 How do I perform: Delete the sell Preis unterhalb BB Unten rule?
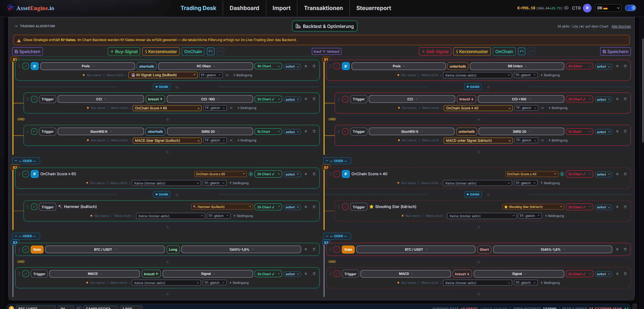point(625,66)
